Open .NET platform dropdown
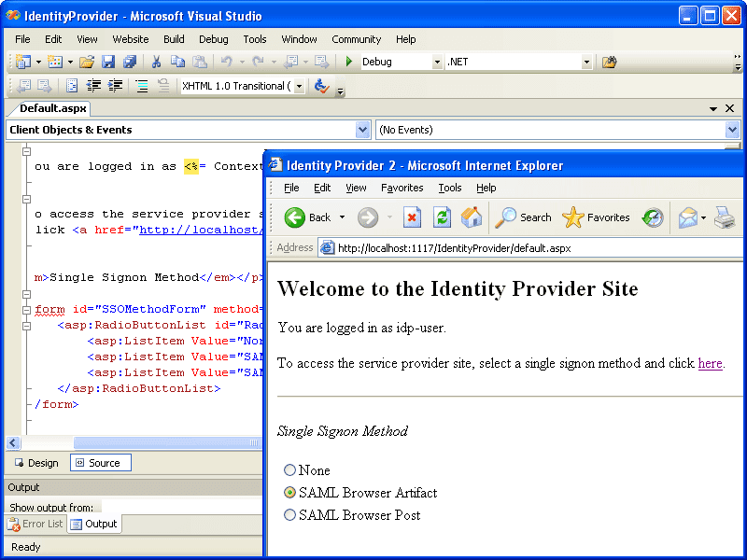This screenshot has height=560, width=747. [x=586, y=62]
